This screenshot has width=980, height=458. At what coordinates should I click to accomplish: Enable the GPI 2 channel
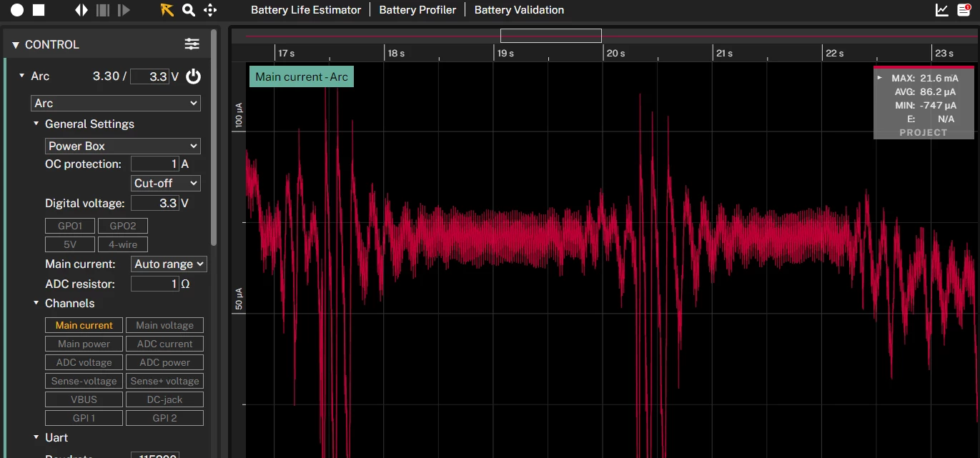[x=165, y=418]
